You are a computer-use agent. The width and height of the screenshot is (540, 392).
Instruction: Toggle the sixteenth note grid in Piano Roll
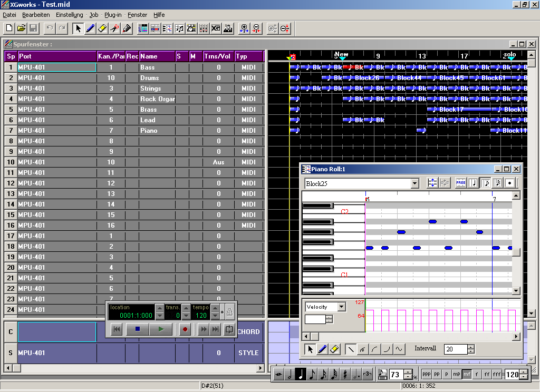click(498, 183)
